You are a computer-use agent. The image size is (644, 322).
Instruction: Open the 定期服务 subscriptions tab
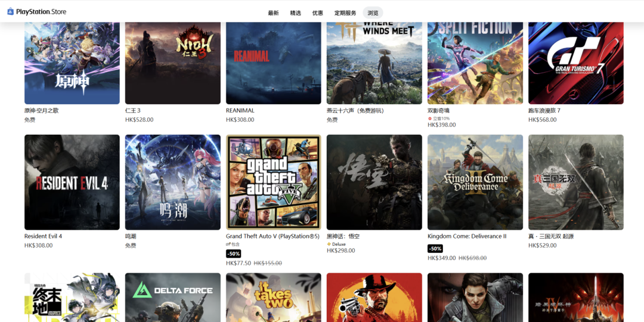(x=345, y=13)
